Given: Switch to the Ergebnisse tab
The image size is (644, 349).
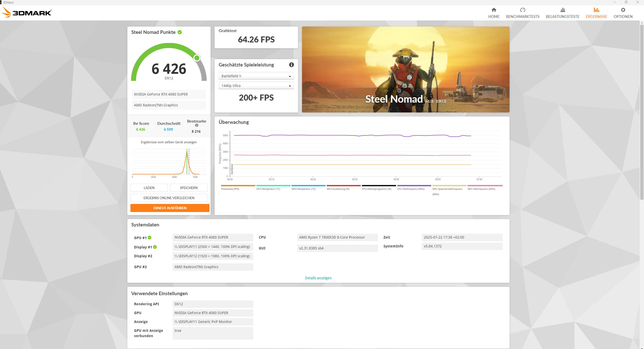Looking at the screenshot, I should click(596, 16).
